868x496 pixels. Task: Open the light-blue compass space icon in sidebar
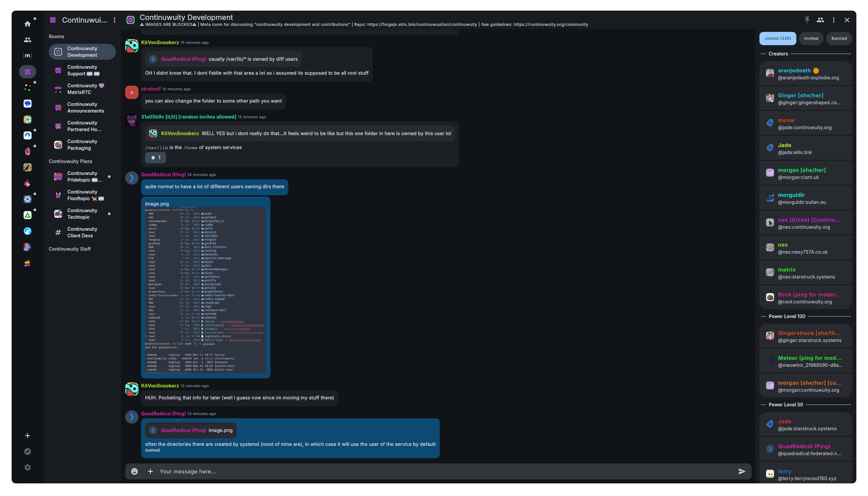[x=28, y=231]
